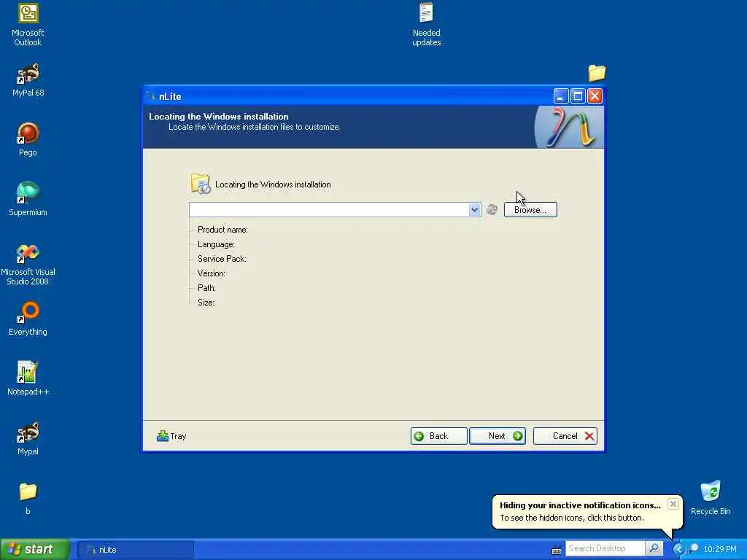Click Next to continue the wizard
This screenshot has width=747, height=560.
(x=498, y=436)
